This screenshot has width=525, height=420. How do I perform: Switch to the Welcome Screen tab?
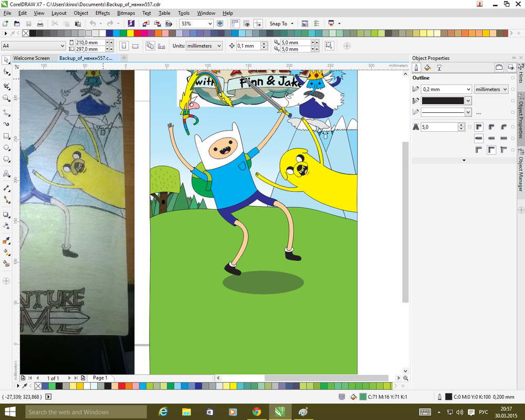pyautogui.click(x=31, y=58)
